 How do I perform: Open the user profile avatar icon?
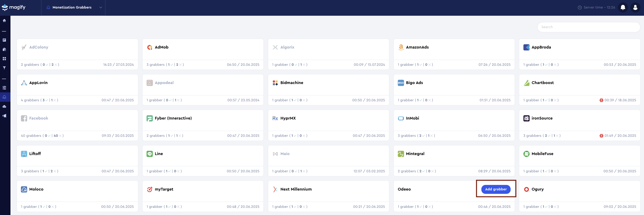coord(635,8)
